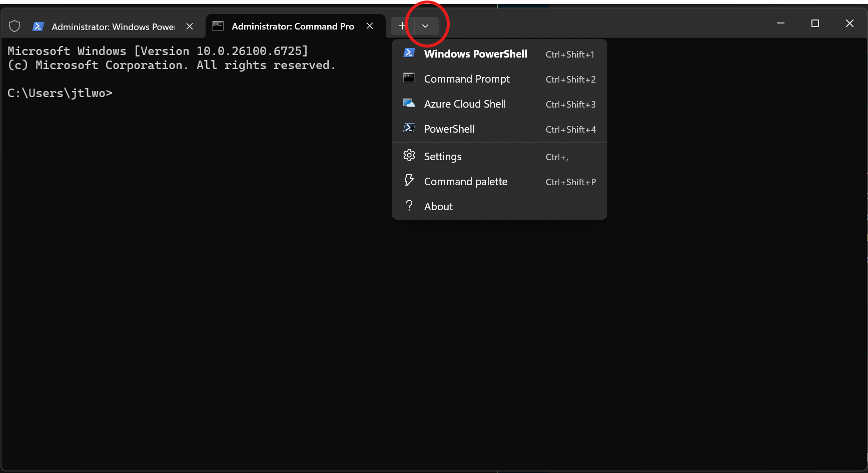Click the Ctrl+Shift+1 shortcut text

[570, 55]
